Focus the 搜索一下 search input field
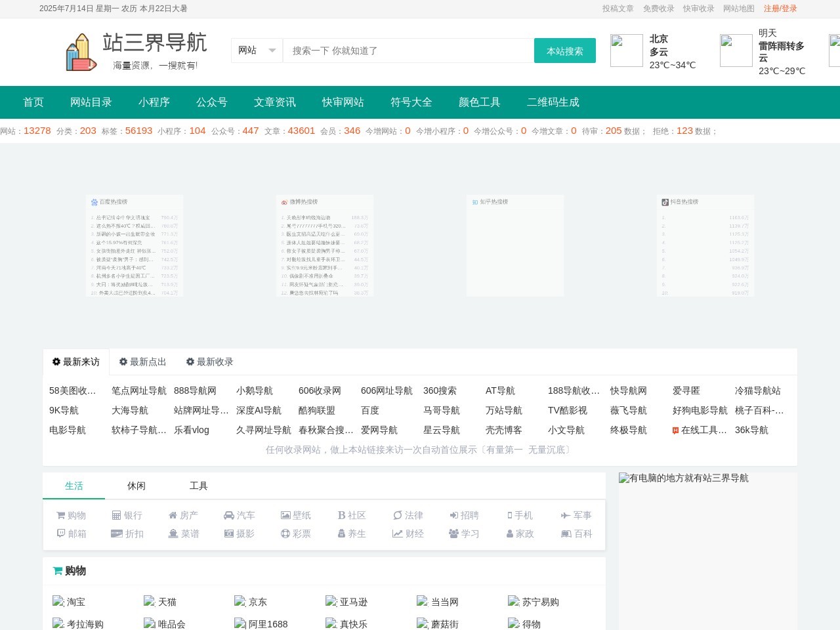This screenshot has width=840, height=630. pos(408,51)
